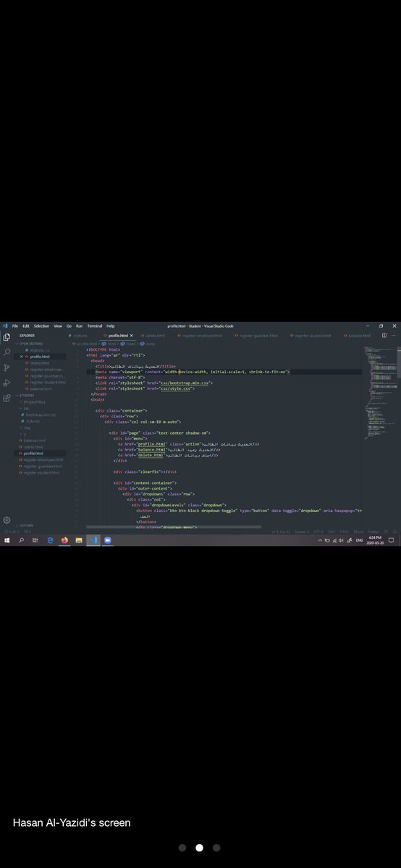This screenshot has width=401, height=868.
Task: Open File Explorer from the taskbar
Action: pyautogui.click(x=79, y=540)
